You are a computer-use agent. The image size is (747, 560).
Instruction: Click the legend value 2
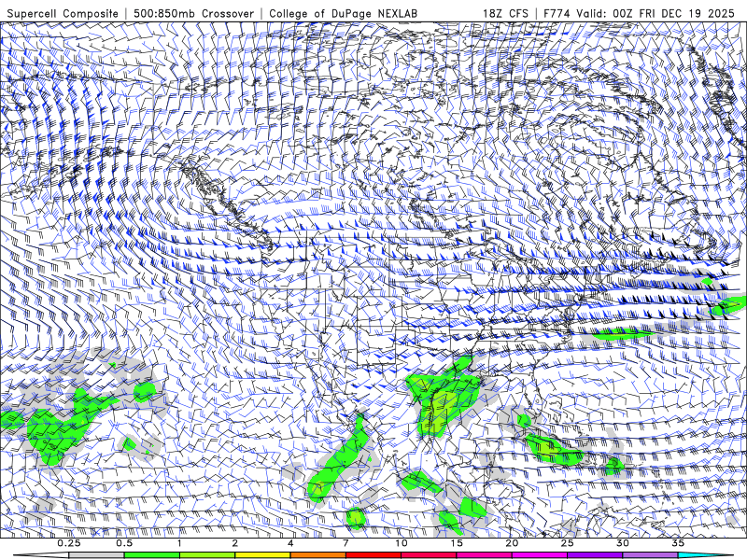tap(235, 543)
